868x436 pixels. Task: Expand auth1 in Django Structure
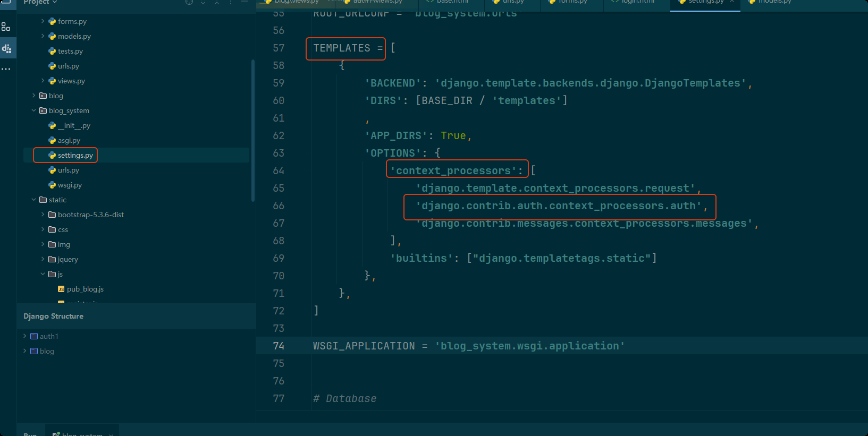pos(25,336)
